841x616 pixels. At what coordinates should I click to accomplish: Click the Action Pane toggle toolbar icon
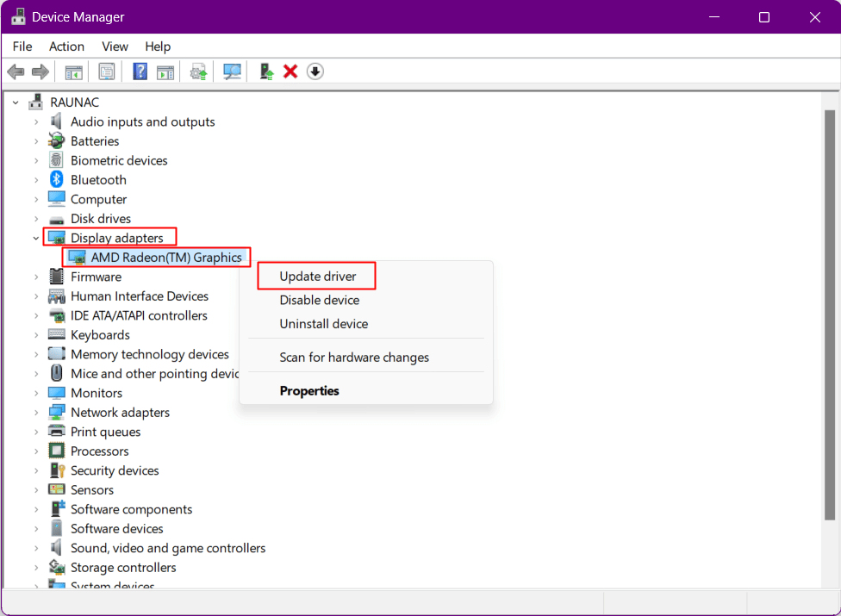point(165,72)
